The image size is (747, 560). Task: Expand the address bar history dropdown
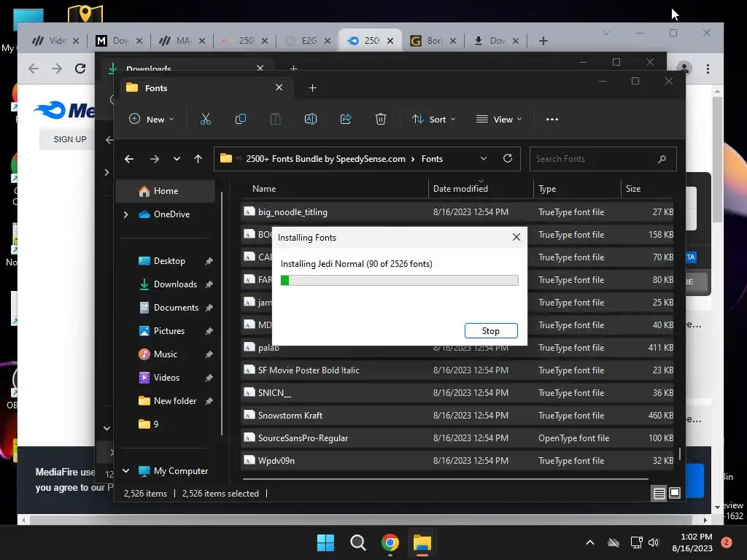[484, 158]
